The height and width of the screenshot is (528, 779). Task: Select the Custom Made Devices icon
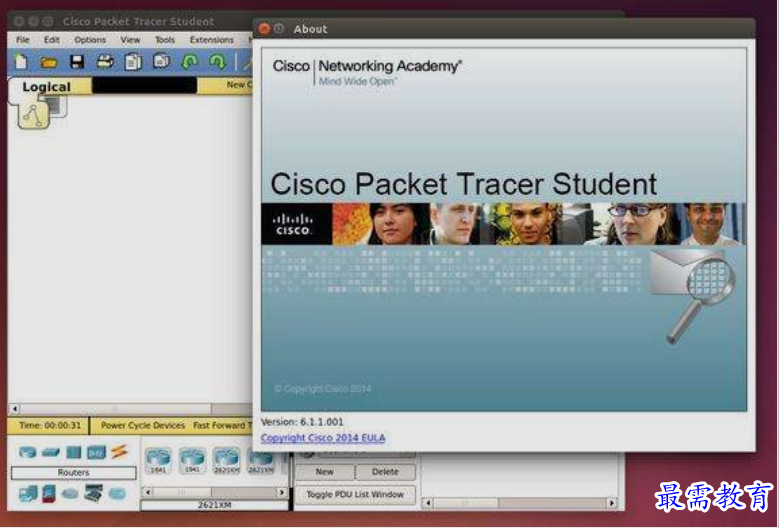pos(93,493)
